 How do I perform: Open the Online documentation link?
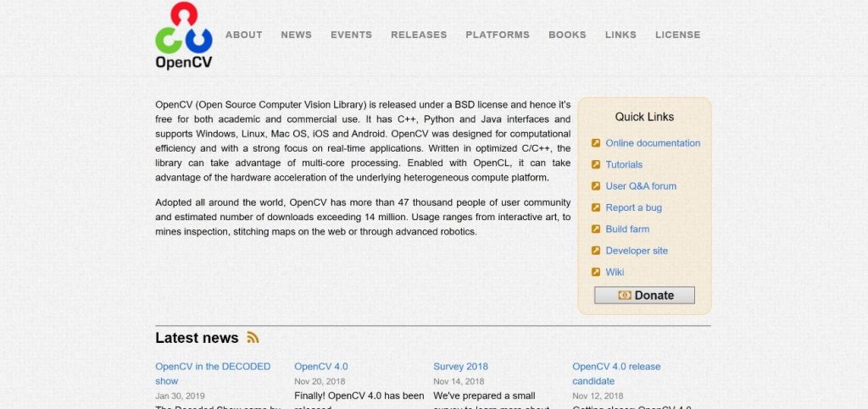click(653, 143)
